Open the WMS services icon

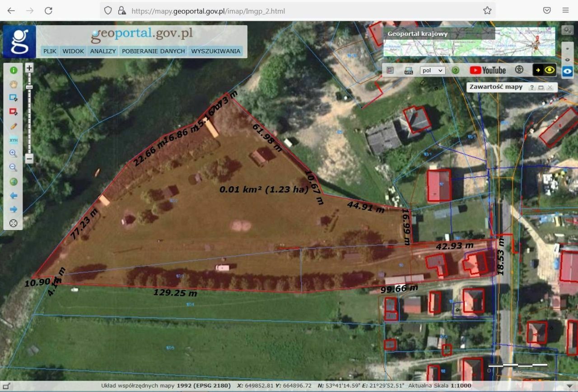coord(409,70)
